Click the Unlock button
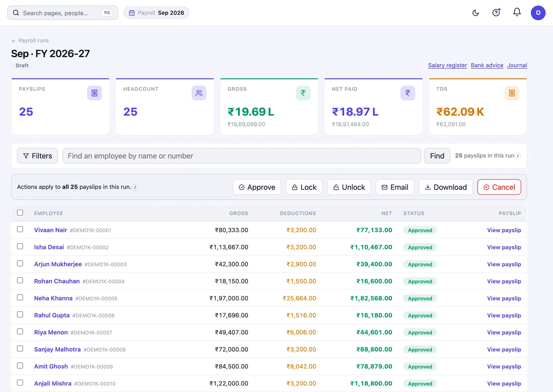553x392 pixels. pyautogui.click(x=349, y=187)
